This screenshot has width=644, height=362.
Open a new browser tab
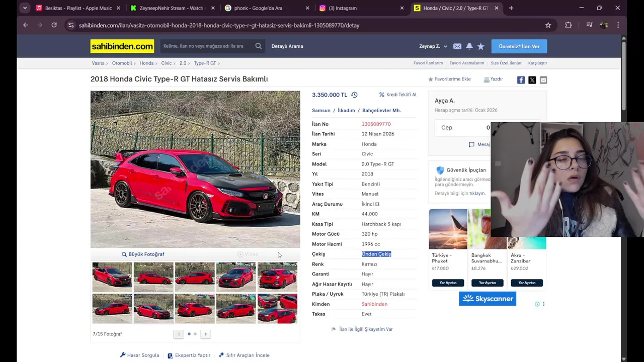point(511,8)
